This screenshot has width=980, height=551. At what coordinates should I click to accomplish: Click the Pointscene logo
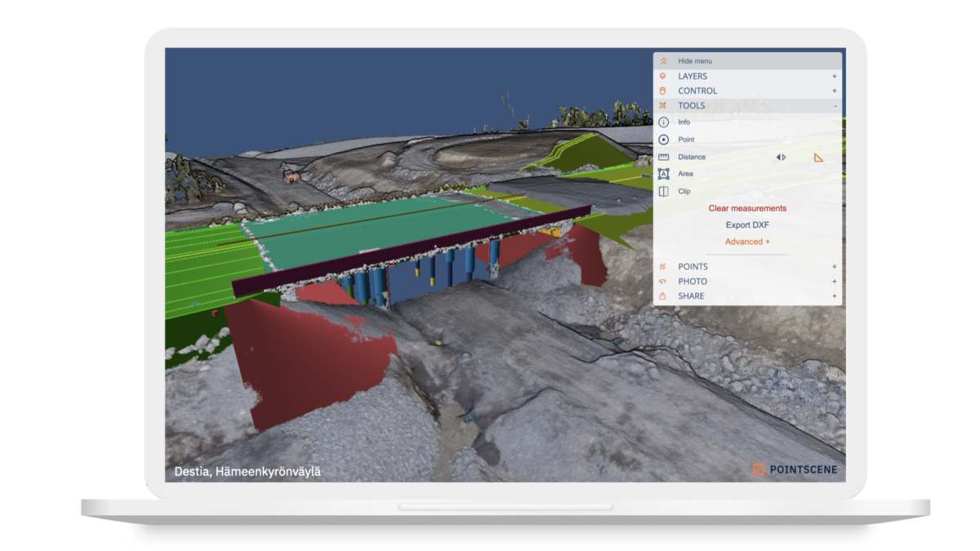click(795, 469)
